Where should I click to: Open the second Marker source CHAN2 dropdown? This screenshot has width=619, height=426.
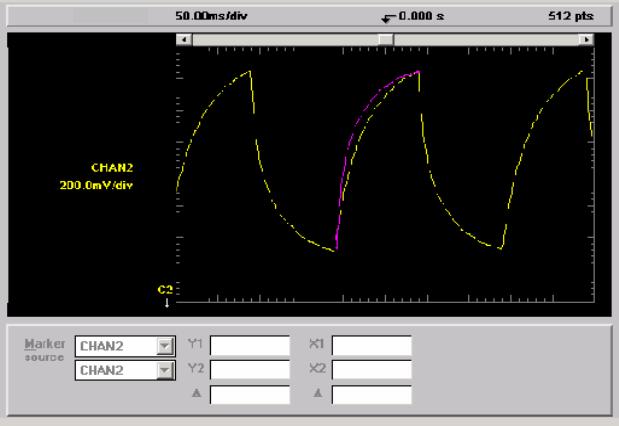click(163, 370)
